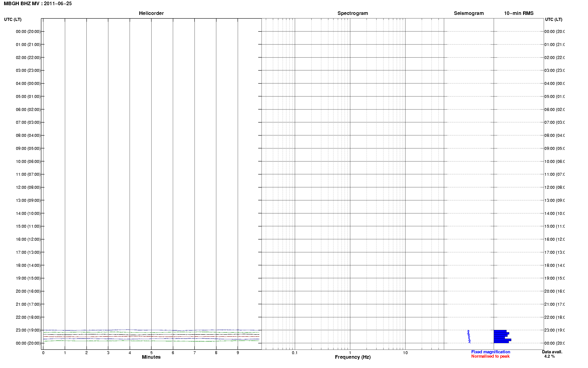Click the "4.2 %" data availability value

(x=549, y=356)
